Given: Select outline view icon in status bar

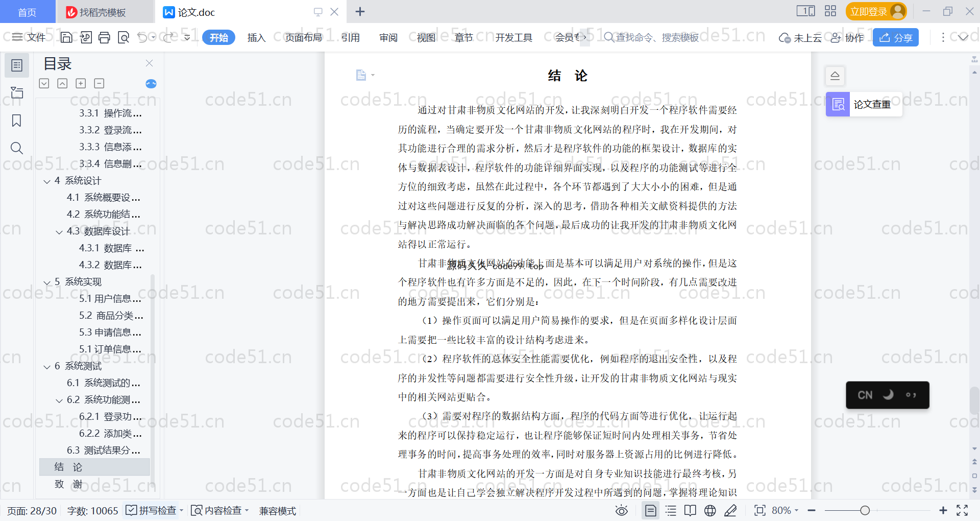Looking at the screenshot, I should [671, 510].
